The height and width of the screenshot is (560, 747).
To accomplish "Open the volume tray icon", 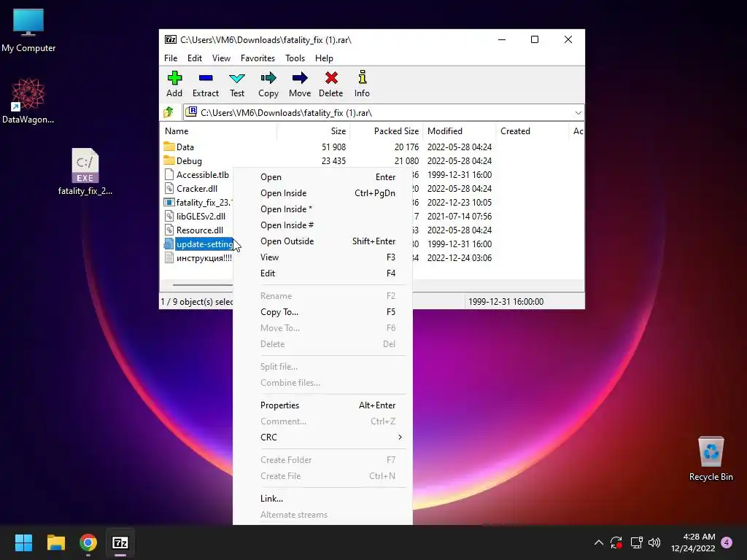I will click(654, 542).
